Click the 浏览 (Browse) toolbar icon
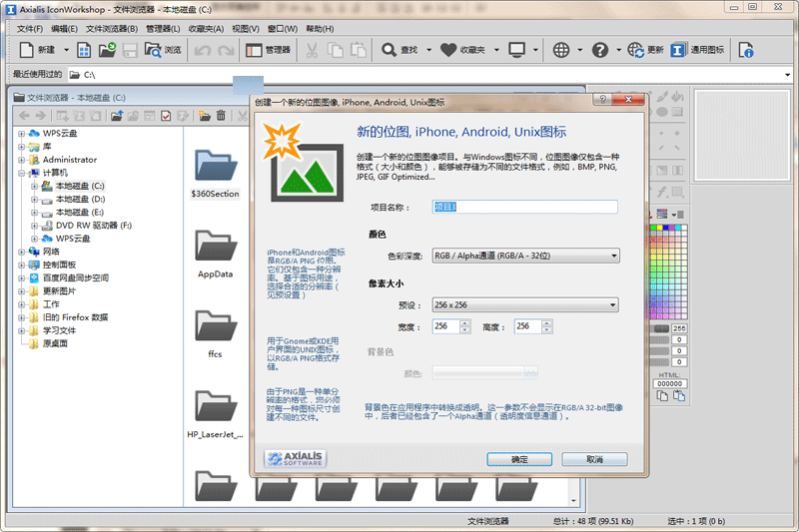This screenshot has height=532, width=799. [x=153, y=50]
